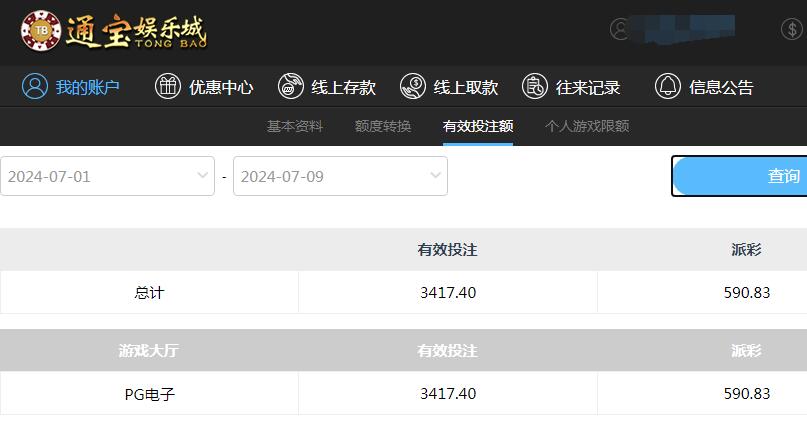Click the start date input field
Viewport: 807px width, 436px height.
95,176
